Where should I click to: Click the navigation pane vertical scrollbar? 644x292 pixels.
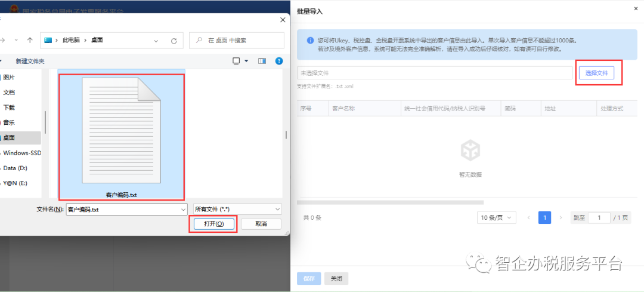pyautogui.click(x=45, y=122)
